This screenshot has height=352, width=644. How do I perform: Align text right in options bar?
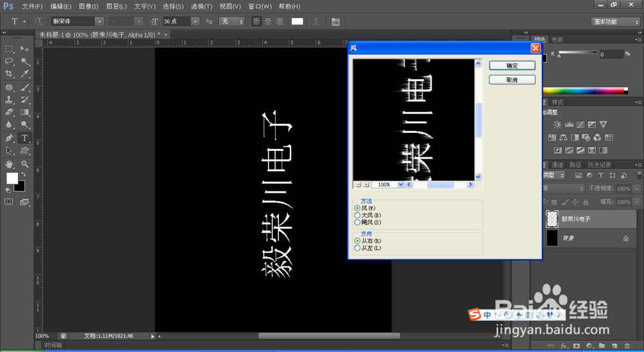pos(279,21)
